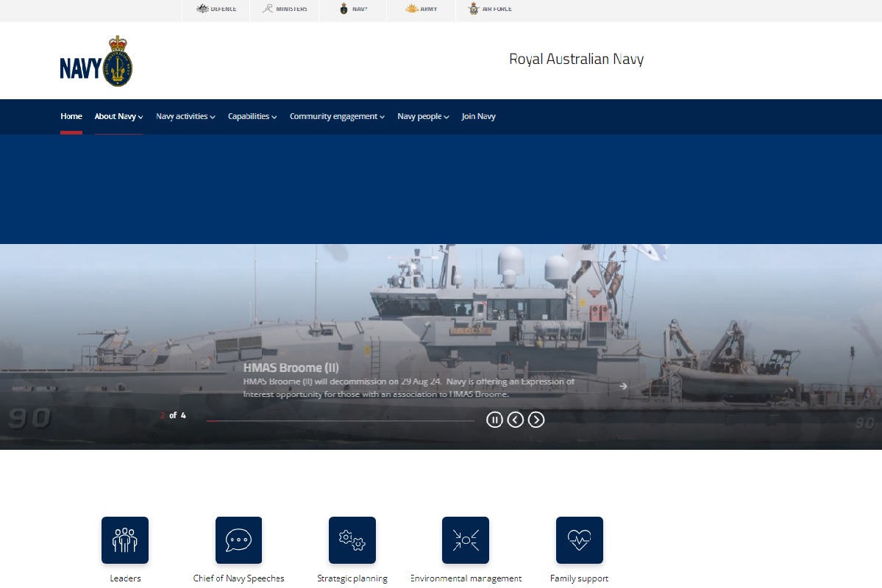The width and height of the screenshot is (882, 588).
Task: Advance to the next carousel slide
Action: [537, 420]
